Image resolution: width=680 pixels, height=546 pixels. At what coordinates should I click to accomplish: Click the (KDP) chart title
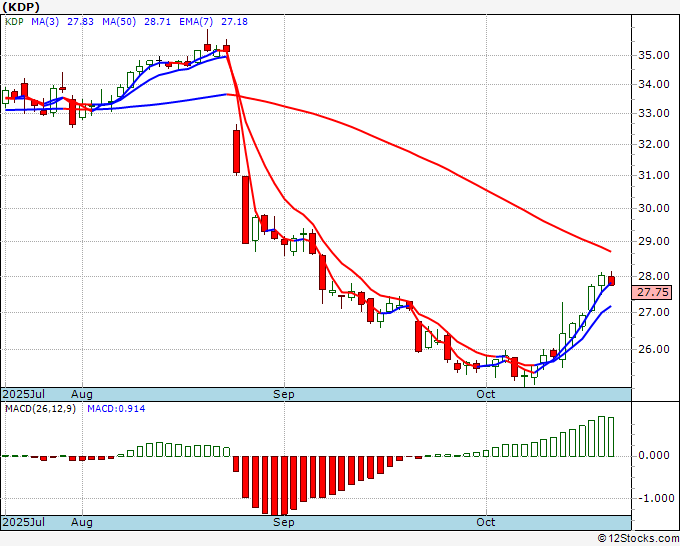[21, 7]
